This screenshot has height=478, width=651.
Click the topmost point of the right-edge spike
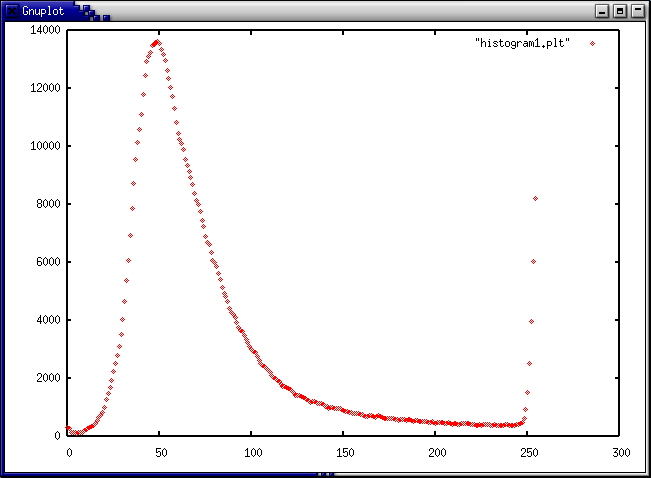pos(535,198)
